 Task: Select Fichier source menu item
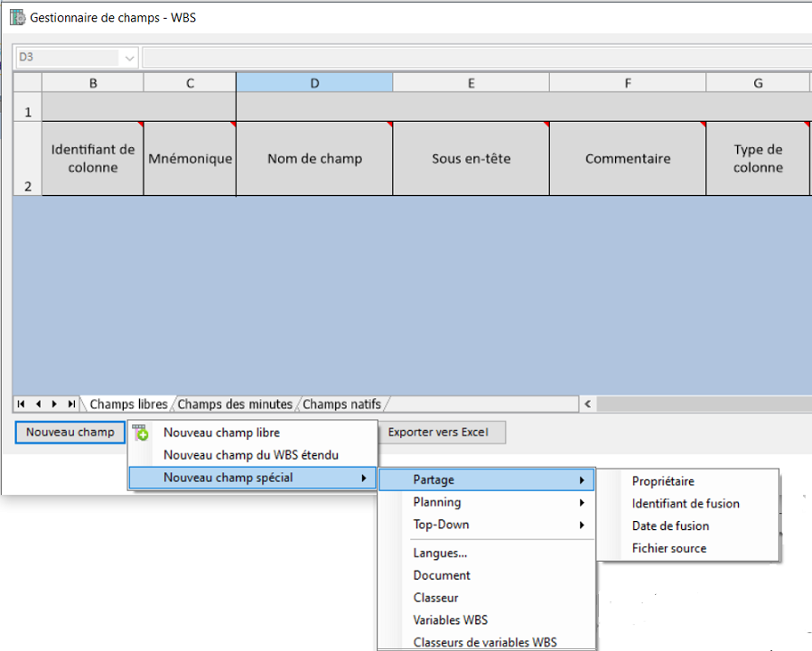(669, 548)
